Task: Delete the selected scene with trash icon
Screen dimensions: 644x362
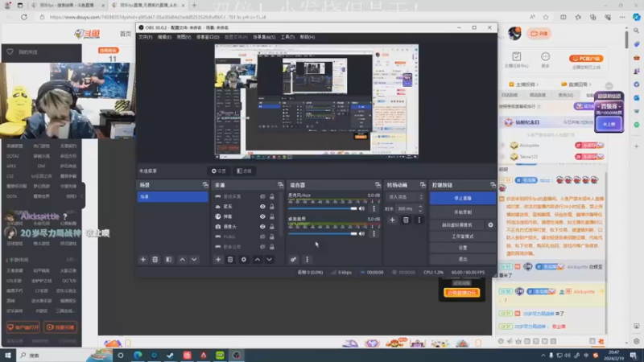Action: 155,259
